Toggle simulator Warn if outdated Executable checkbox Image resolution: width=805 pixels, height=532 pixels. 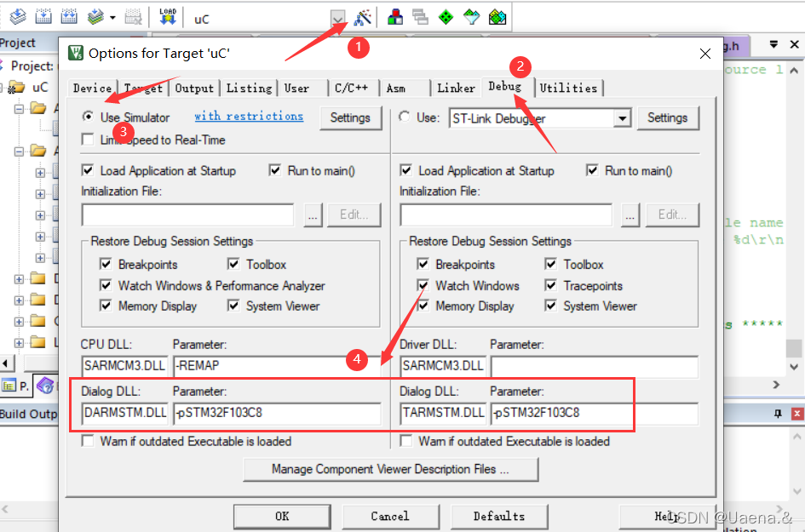click(89, 441)
